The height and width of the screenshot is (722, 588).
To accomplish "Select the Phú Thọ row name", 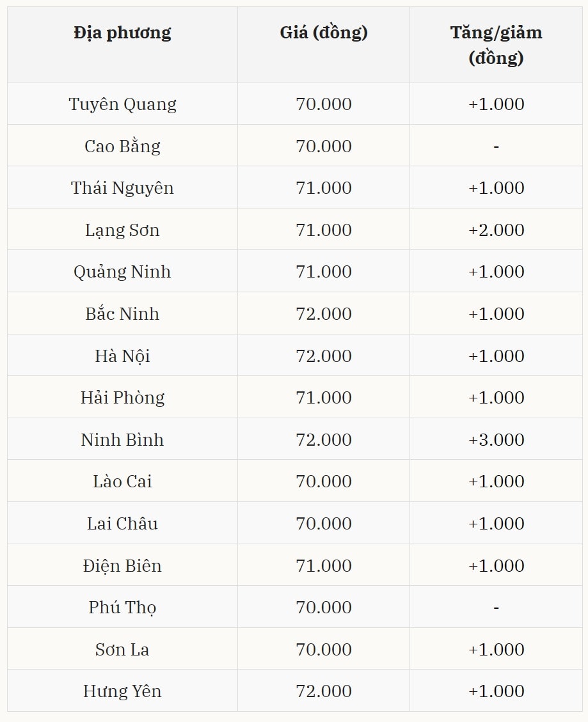I will coord(122,608).
